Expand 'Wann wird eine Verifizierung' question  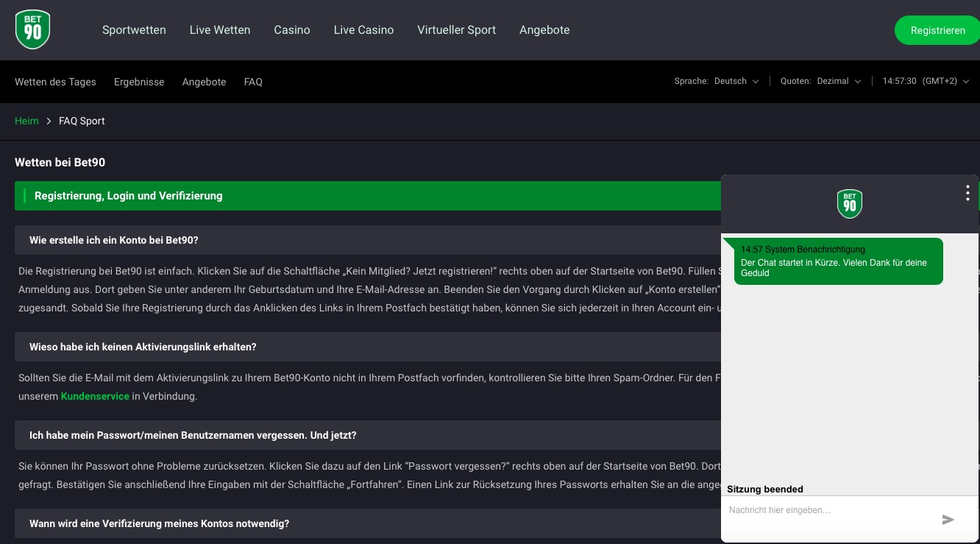pos(368,523)
